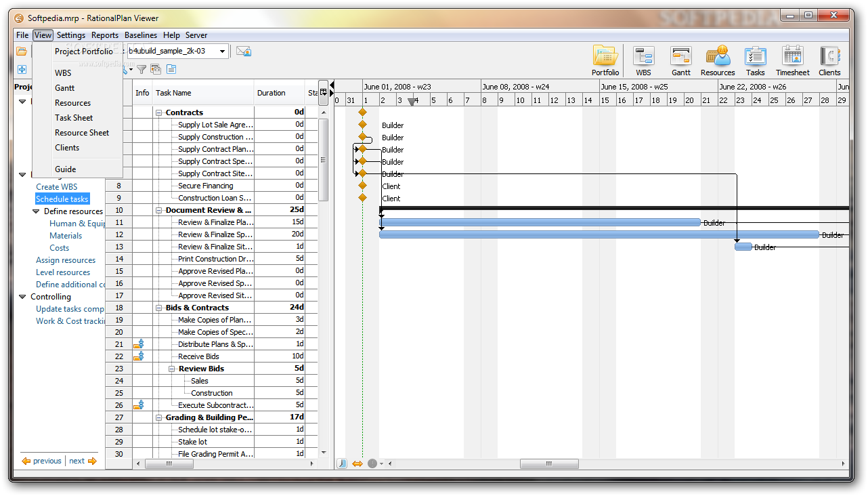The width and height of the screenshot is (868, 496).
Task: Go to next guide step
Action: [x=83, y=461]
